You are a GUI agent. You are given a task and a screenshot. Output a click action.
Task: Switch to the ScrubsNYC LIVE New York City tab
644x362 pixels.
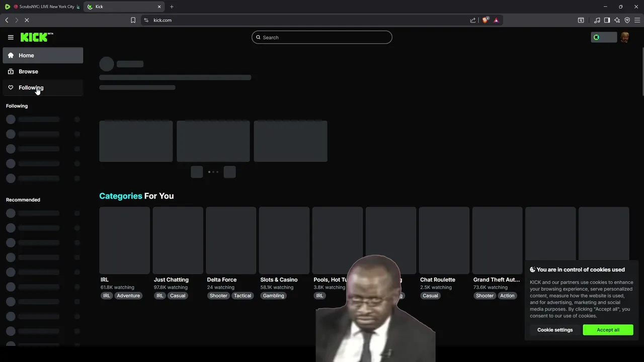tap(47, 7)
